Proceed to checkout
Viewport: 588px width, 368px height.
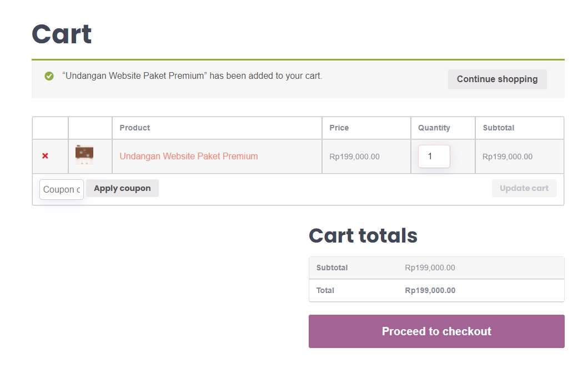tap(436, 331)
